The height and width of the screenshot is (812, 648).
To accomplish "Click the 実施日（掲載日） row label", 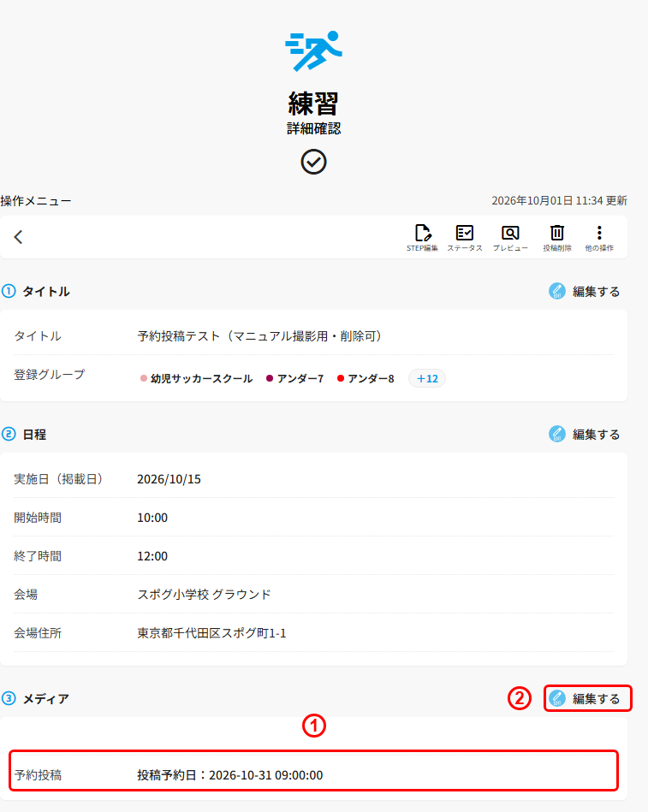I will 58,479.
